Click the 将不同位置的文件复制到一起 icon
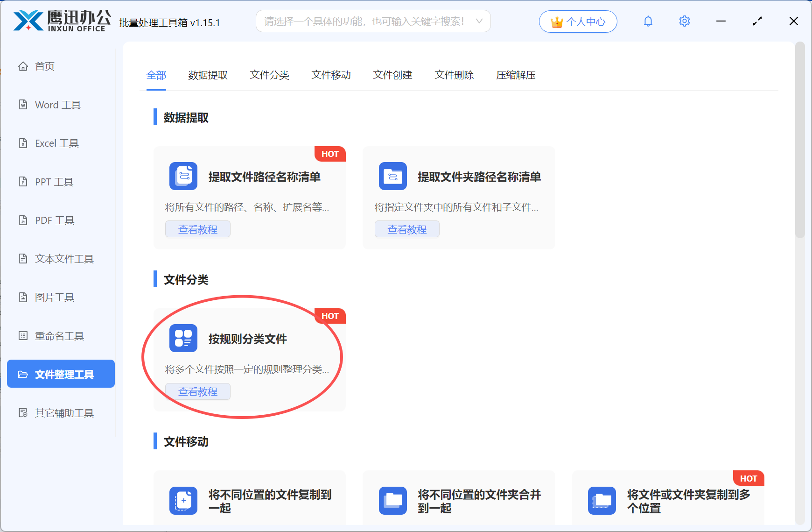Viewport: 812px width, 532px height. coord(183,501)
